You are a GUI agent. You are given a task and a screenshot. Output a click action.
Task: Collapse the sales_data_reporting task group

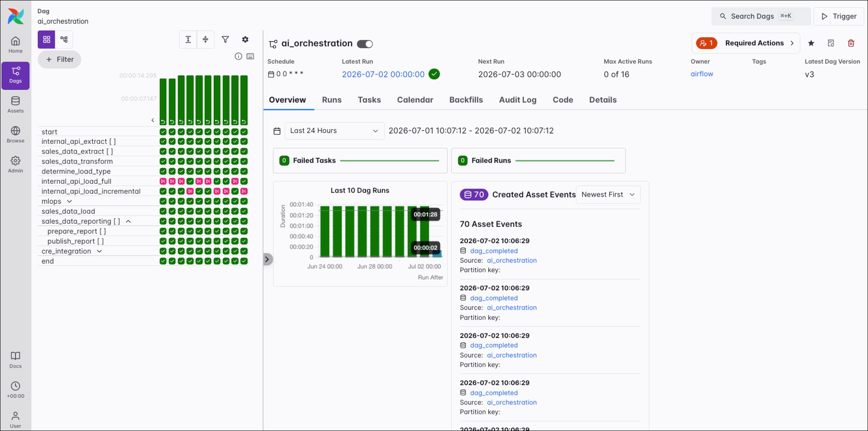[128, 221]
